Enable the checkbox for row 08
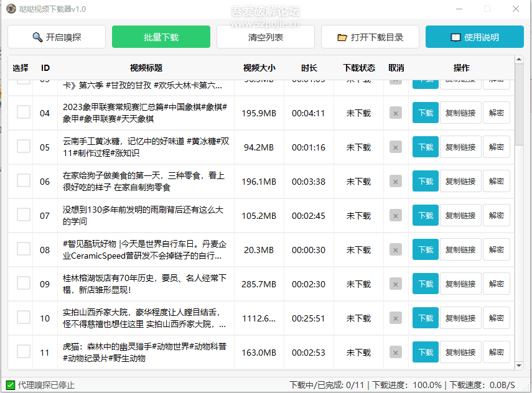 point(24,249)
